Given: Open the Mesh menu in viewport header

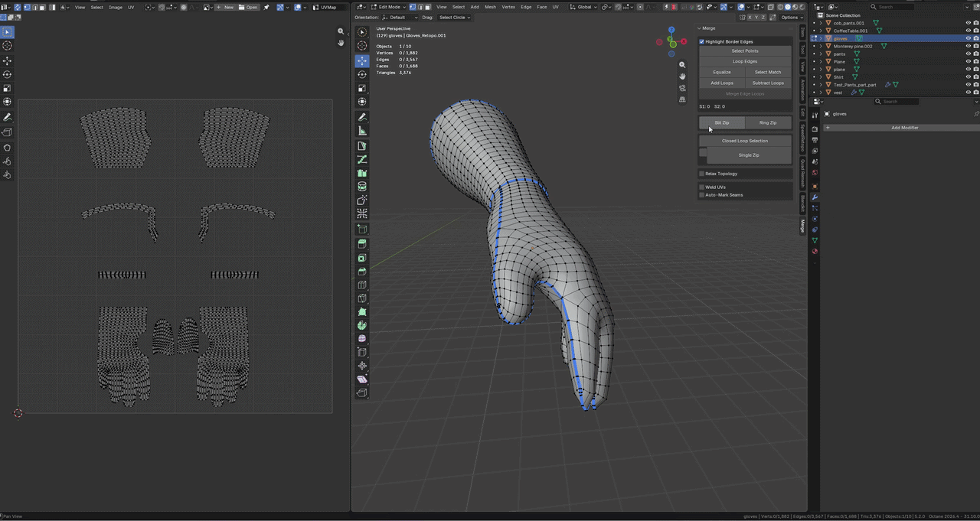Looking at the screenshot, I should coord(490,7).
